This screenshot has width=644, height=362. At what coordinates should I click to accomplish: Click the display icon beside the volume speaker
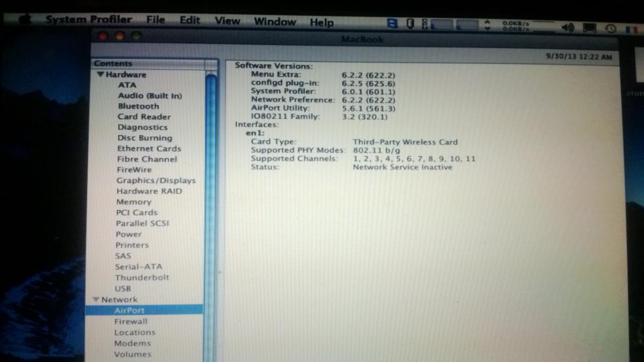589,28
